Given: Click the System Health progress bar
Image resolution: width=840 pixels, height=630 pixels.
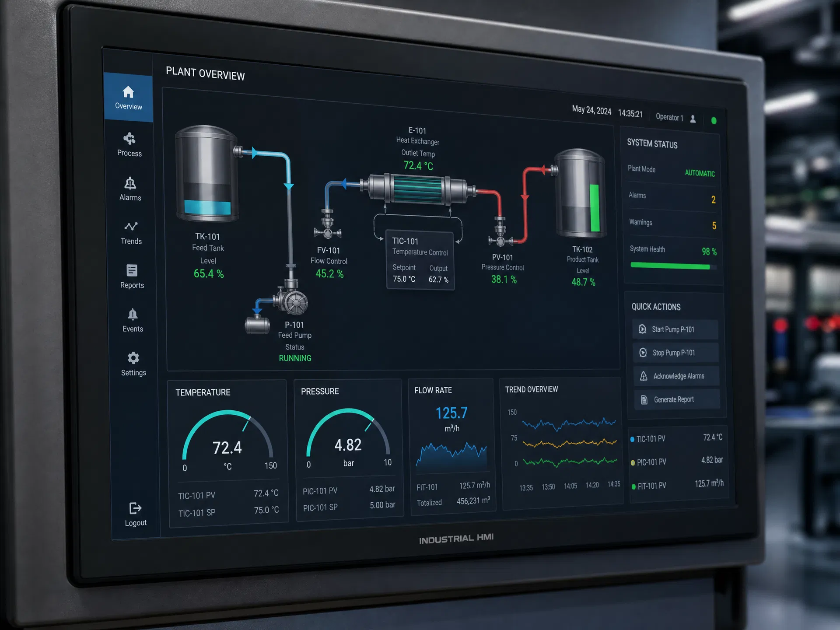Looking at the screenshot, I should [673, 266].
